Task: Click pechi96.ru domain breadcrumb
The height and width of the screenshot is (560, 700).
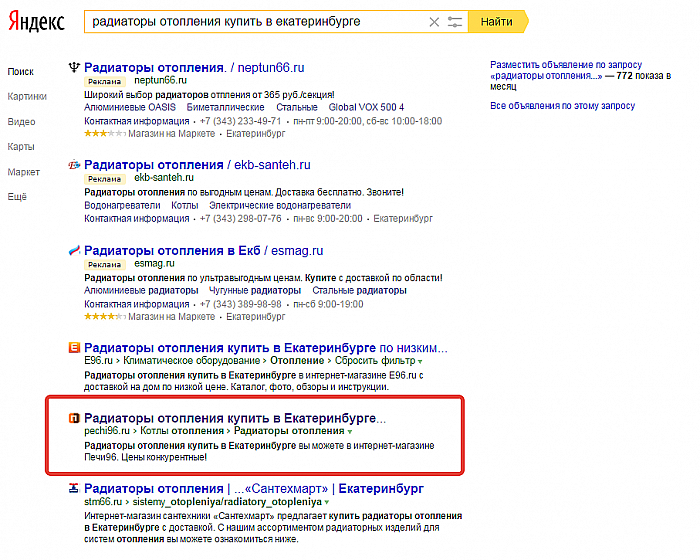Action: click(x=107, y=431)
